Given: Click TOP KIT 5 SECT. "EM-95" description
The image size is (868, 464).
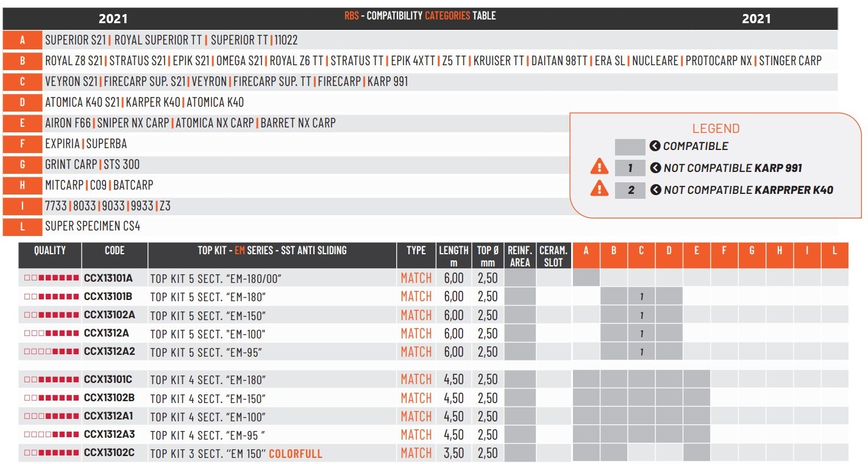Looking at the screenshot, I should 207,352.
